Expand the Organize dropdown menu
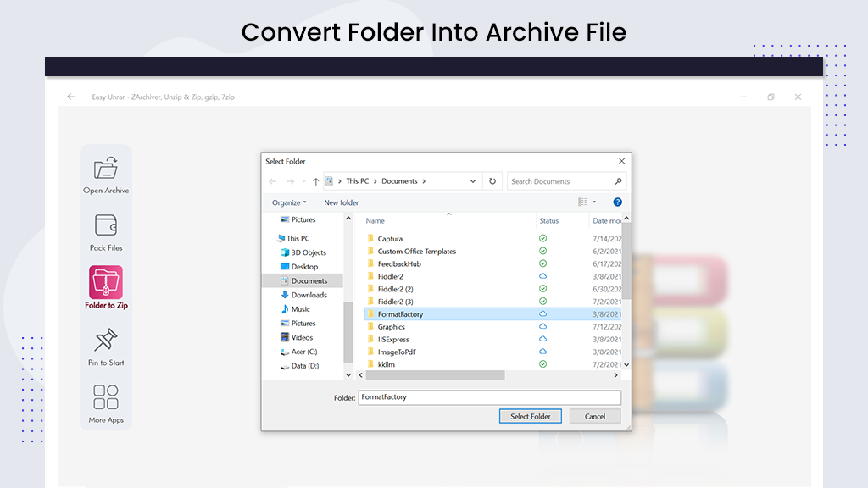868x488 pixels. [289, 202]
